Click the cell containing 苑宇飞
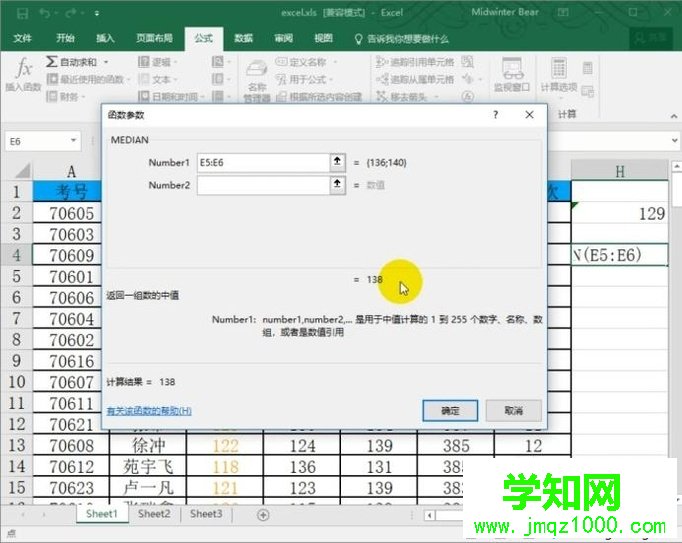Screen dimensions: 682x543 tap(148, 466)
